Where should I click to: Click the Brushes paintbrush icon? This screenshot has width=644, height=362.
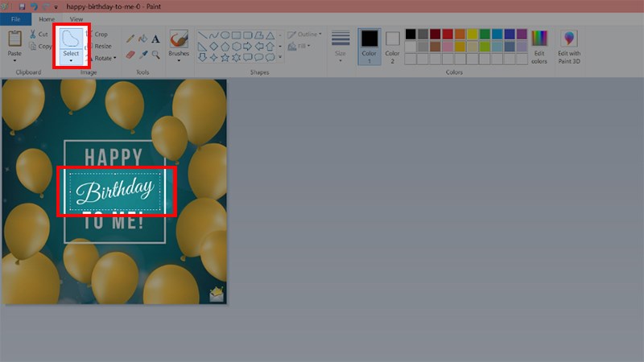[179, 39]
